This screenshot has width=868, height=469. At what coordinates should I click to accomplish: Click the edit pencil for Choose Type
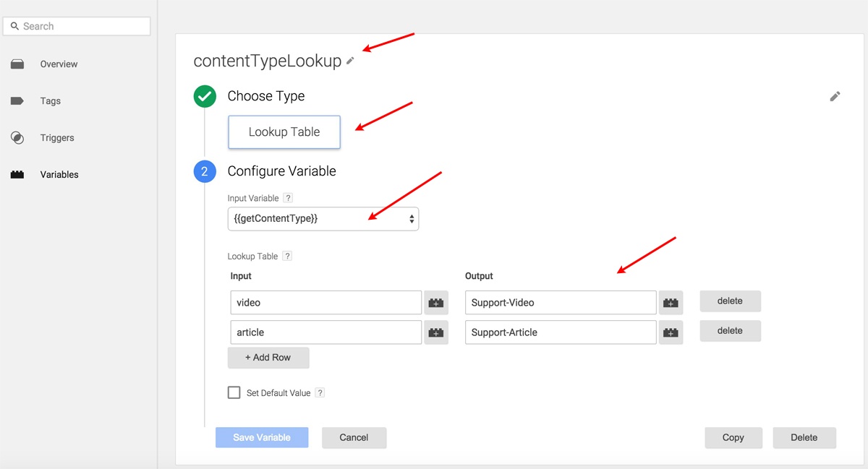(835, 96)
